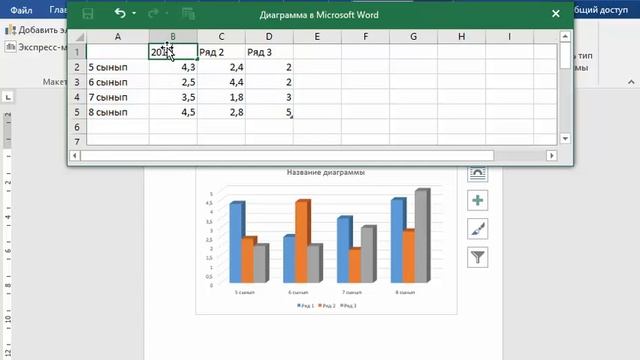The image size is (640, 360).
Task: Open the Layout Options button beside chart
Action: [478, 174]
